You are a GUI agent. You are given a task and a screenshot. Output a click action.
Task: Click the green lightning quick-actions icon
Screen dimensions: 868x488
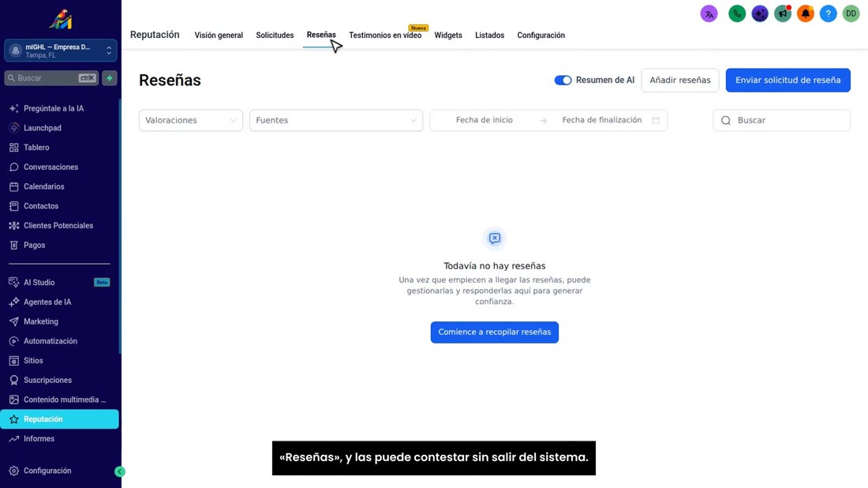(110, 78)
